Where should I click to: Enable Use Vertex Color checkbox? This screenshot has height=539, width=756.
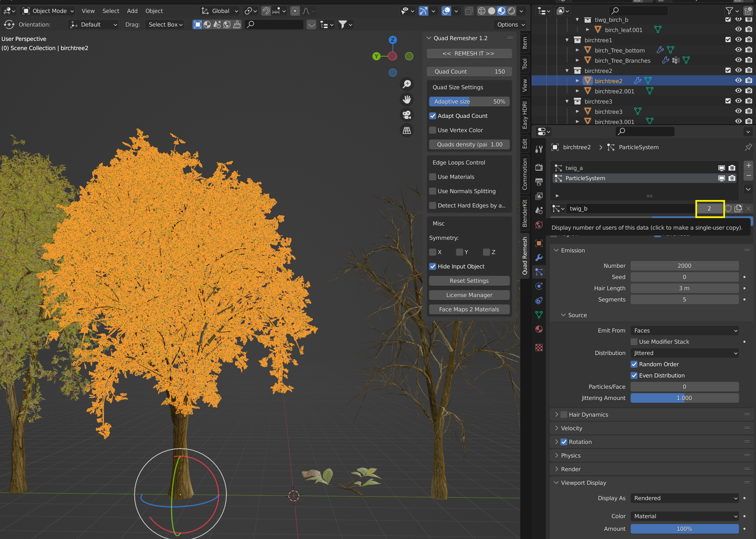point(433,130)
